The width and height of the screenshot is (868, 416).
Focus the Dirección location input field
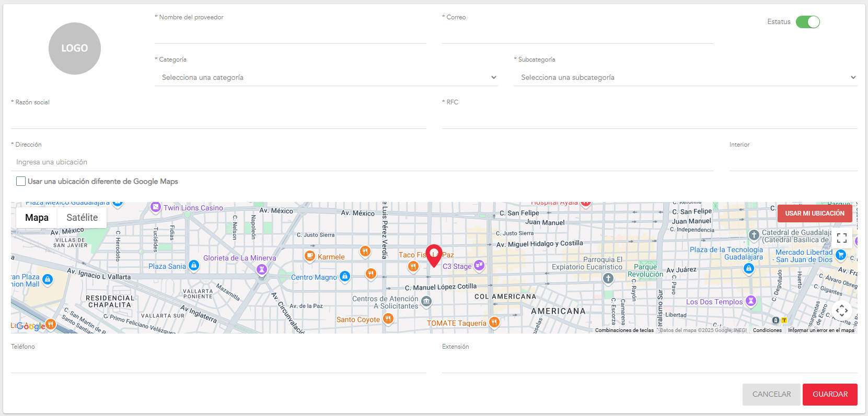362,162
